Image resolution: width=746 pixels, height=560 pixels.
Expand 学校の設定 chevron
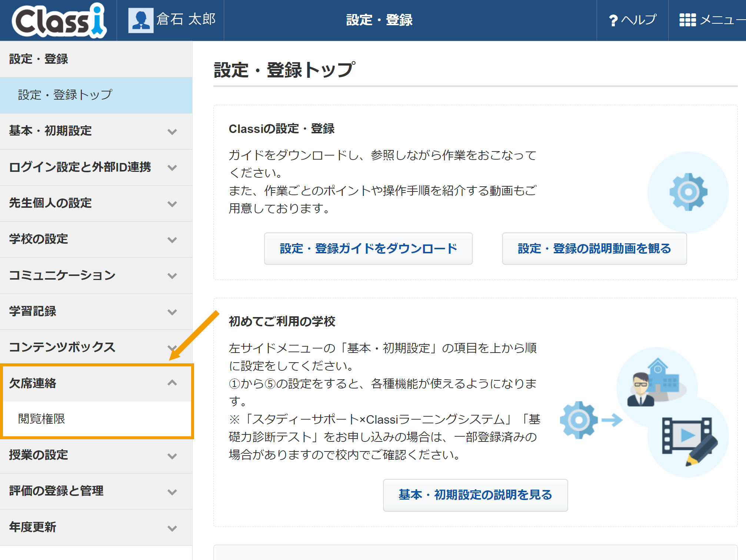pos(172,240)
